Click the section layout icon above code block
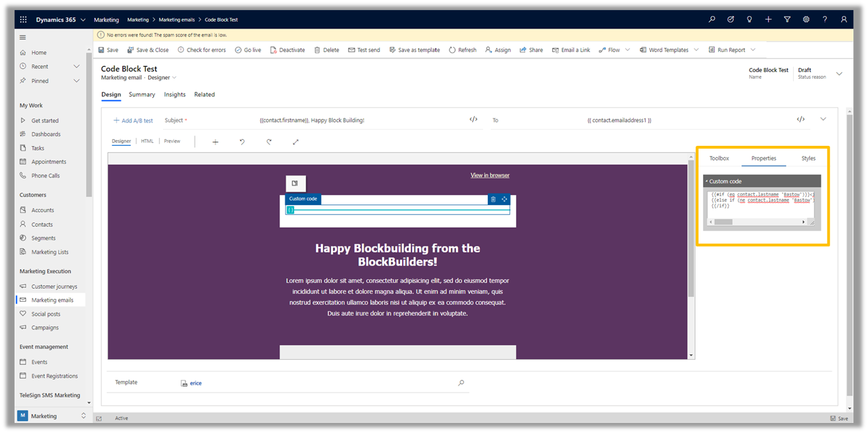Viewport: 868px width, 433px height. (x=295, y=184)
